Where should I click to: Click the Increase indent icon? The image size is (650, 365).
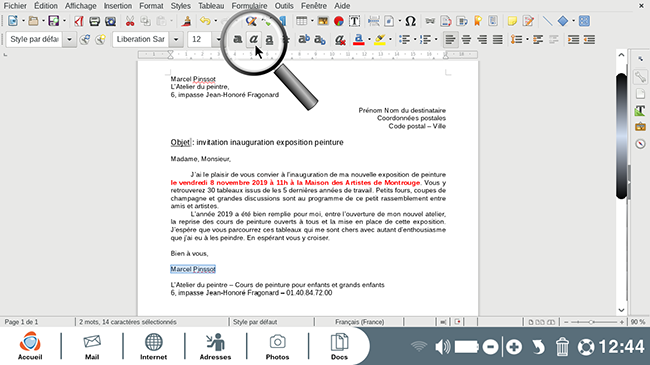tap(573, 39)
